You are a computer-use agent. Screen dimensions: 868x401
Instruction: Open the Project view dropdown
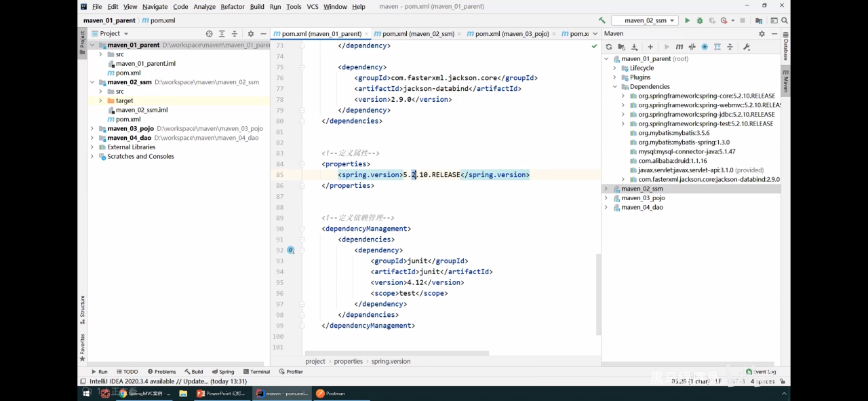tap(110, 33)
